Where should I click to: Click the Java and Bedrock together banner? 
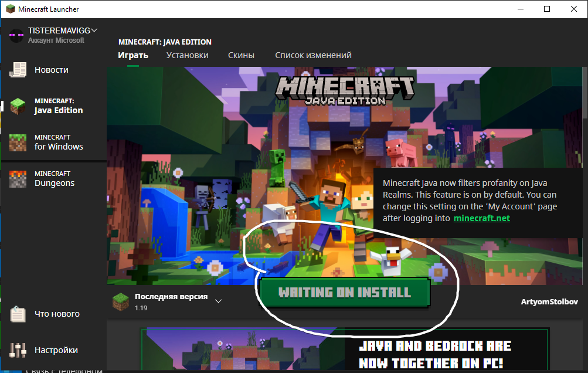click(344, 350)
